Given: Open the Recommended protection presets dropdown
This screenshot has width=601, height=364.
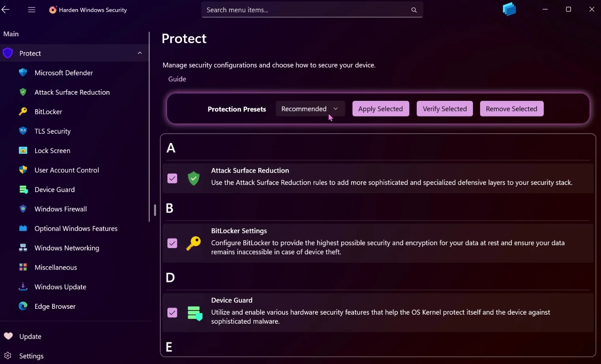Looking at the screenshot, I should tap(310, 108).
